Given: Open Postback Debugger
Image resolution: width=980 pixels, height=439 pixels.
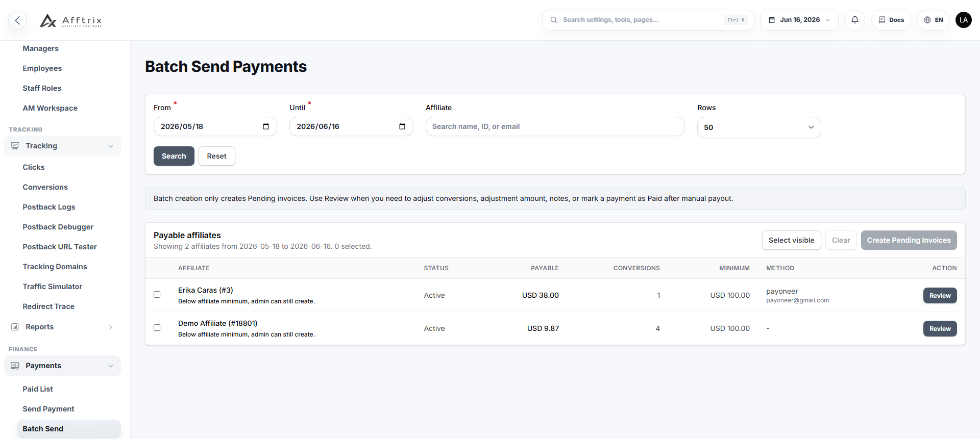Looking at the screenshot, I should pyautogui.click(x=58, y=227).
